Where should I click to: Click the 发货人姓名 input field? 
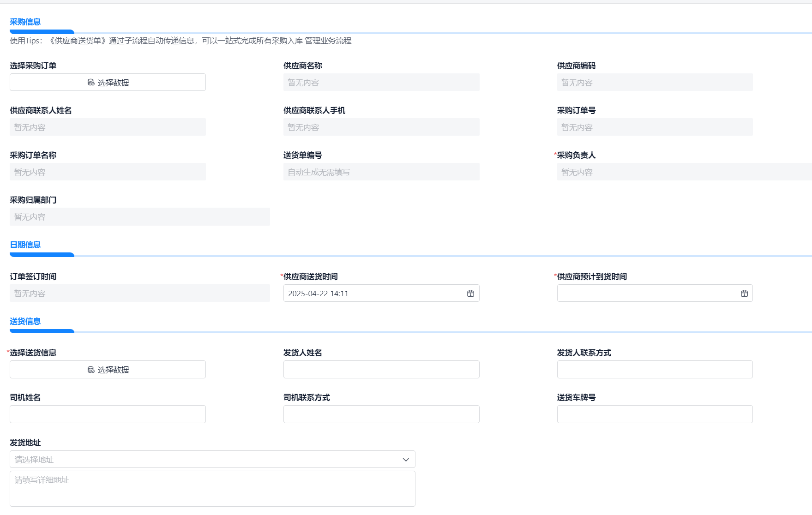pos(381,370)
